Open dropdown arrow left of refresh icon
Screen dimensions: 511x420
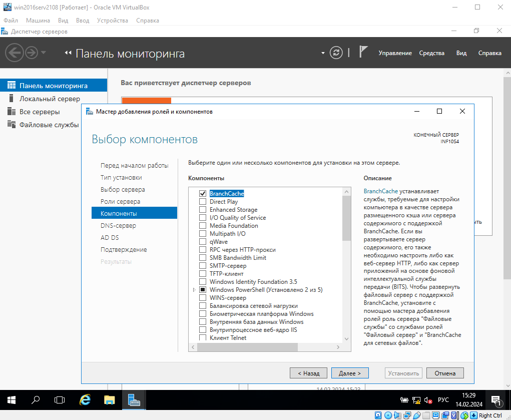(x=323, y=53)
